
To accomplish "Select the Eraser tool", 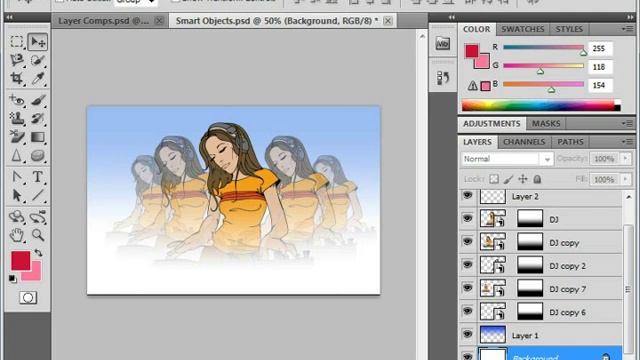I will pos(17,137).
